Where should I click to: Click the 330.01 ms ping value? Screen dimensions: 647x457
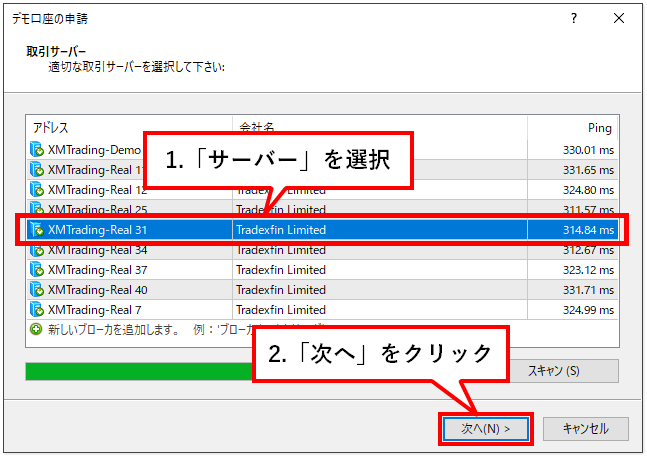pyautogui.click(x=588, y=150)
